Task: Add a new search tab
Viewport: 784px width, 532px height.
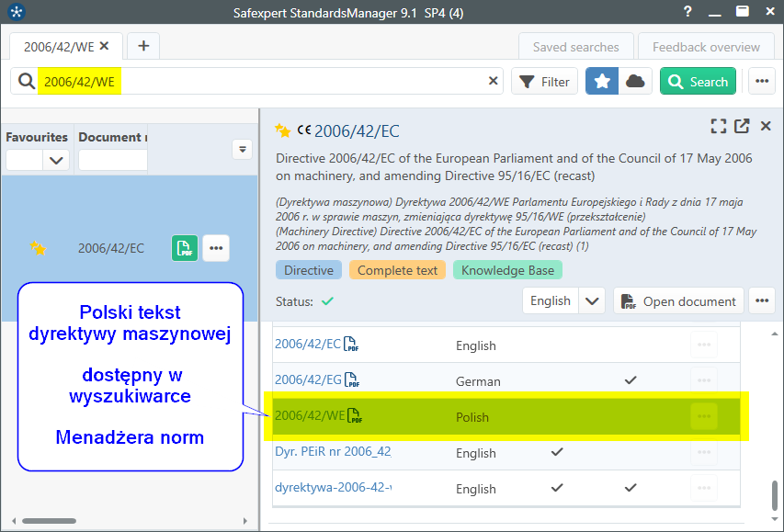Action: tap(143, 46)
